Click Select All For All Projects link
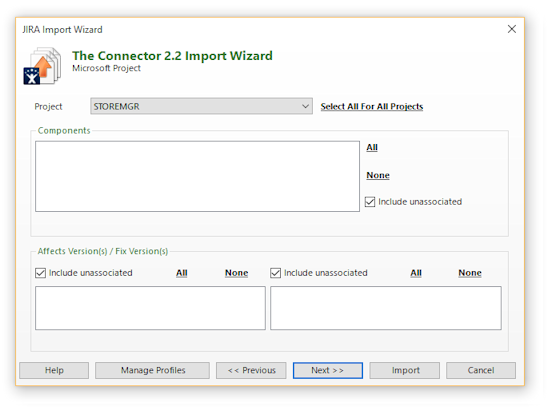 tap(372, 106)
